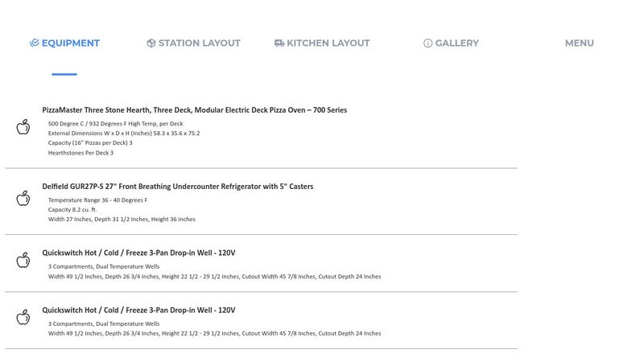This screenshot has width=644, height=362.
Task: Click the apple icon beside the last Quickswitch well
Action: click(x=23, y=317)
